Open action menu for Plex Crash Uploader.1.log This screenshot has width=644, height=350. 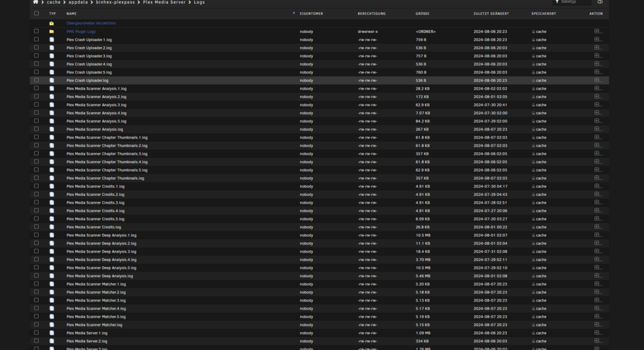point(598,39)
